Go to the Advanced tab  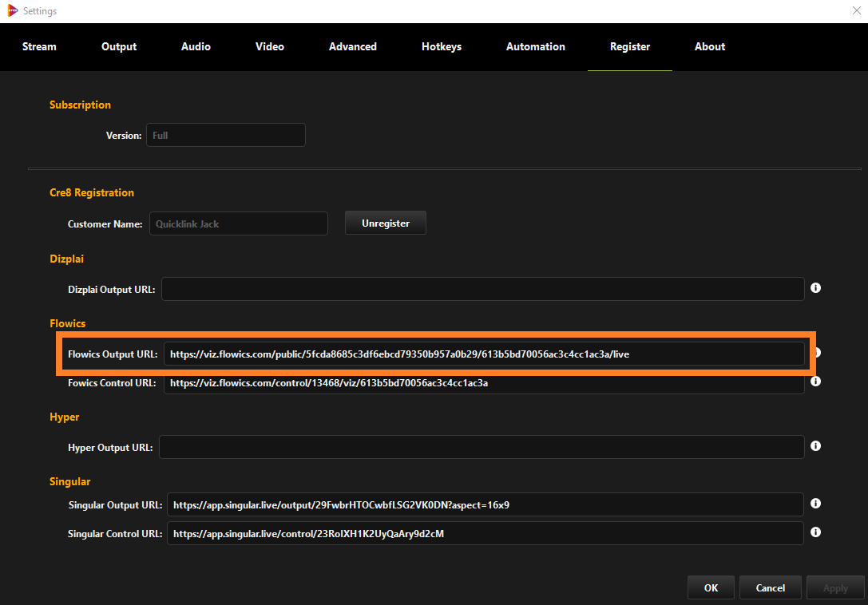click(x=353, y=47)
